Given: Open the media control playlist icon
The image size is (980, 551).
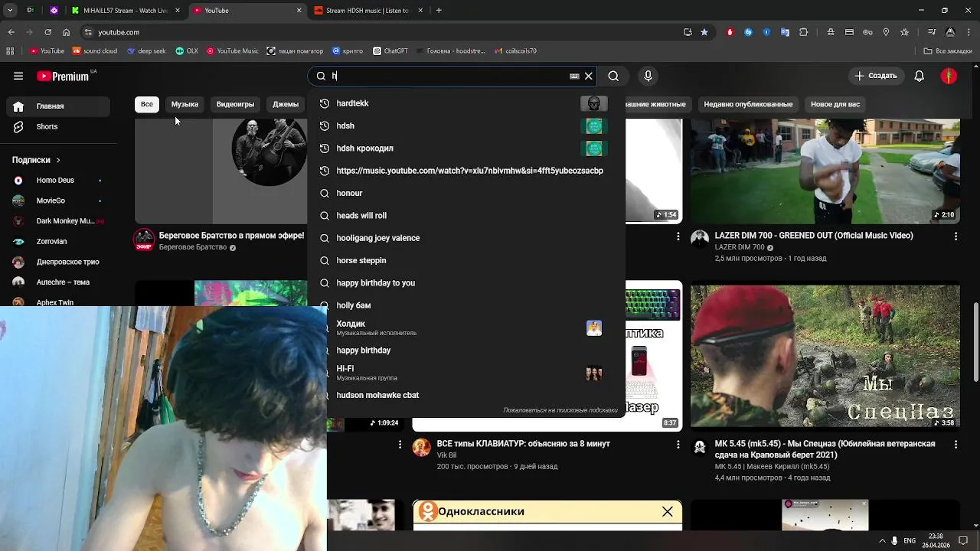Looking at the screenshot, I should (932, 32).
